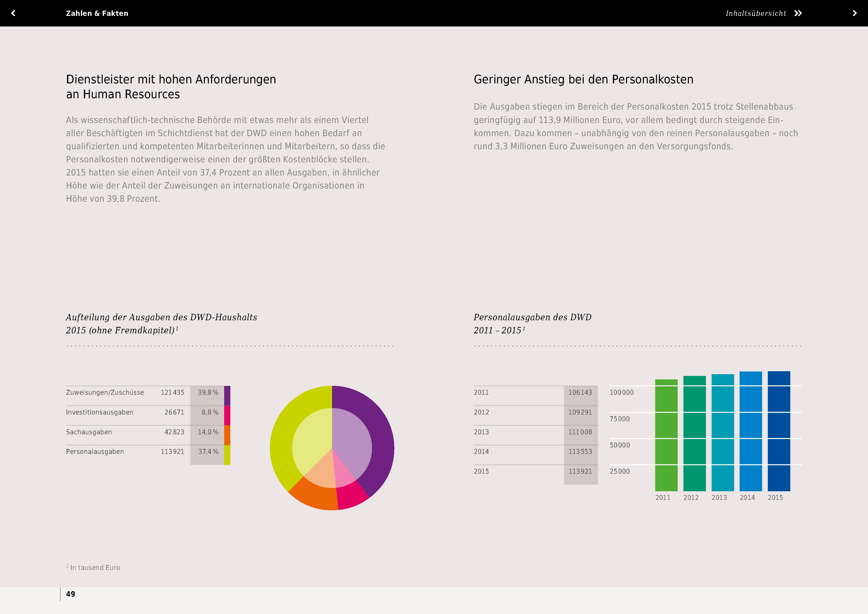Click the double-chevron icon beside Inhaltsübersicht
868x614 pixels.
[x=798, y=13]
